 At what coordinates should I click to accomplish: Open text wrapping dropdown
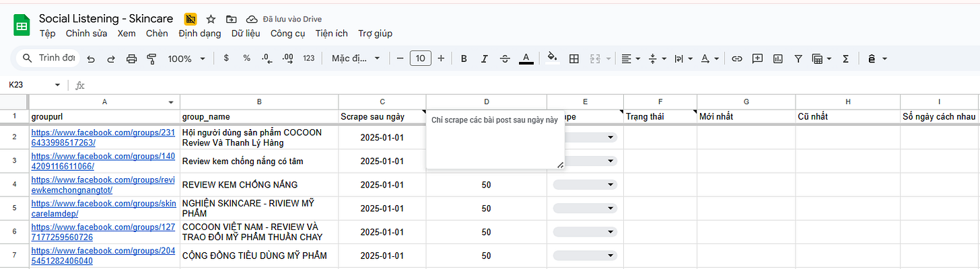[682, 59]
